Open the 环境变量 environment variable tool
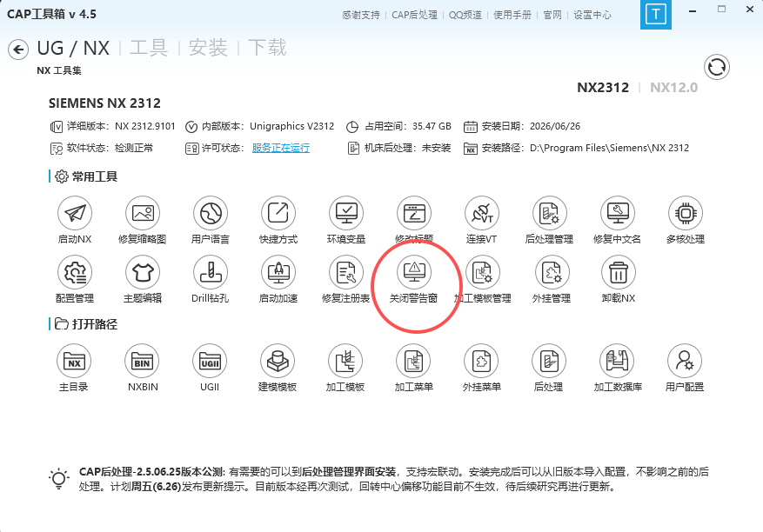Viewport: 763px width, 532px height. tap(346, 213)
